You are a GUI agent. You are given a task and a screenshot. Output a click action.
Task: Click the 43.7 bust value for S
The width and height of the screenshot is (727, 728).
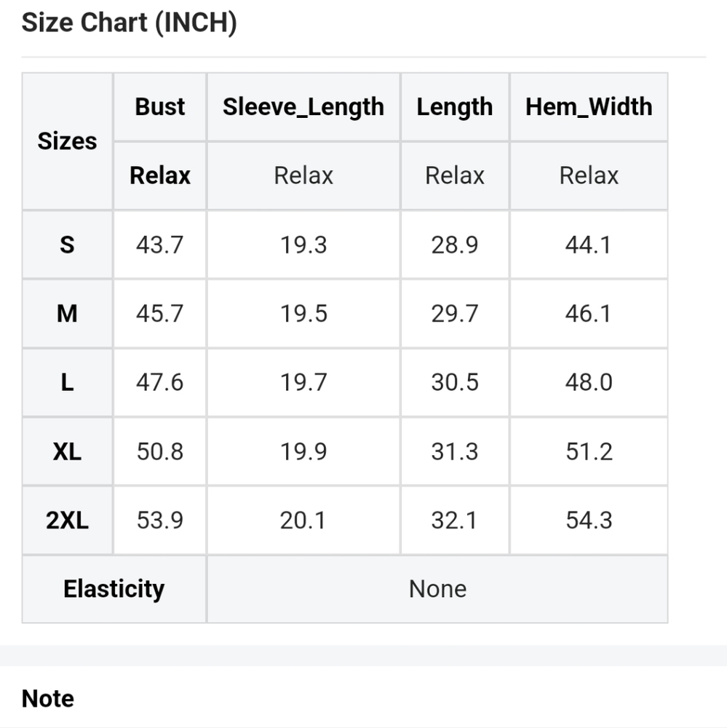coord(160,245)
